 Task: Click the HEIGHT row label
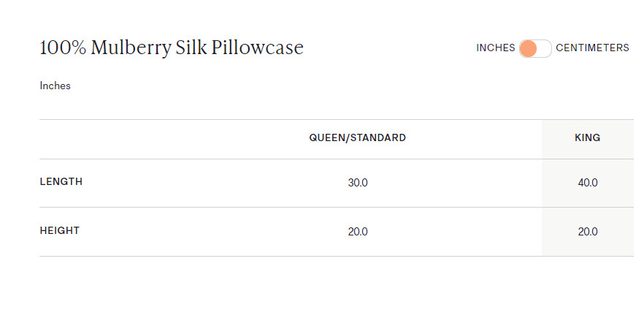click(x=59, y=230)
